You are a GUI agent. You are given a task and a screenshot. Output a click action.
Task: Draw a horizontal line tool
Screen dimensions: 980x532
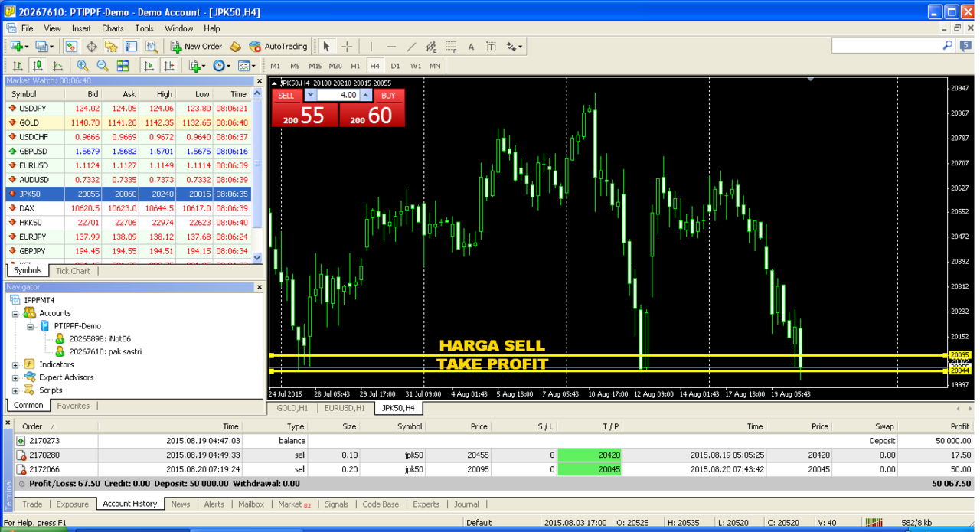point(391,47)
